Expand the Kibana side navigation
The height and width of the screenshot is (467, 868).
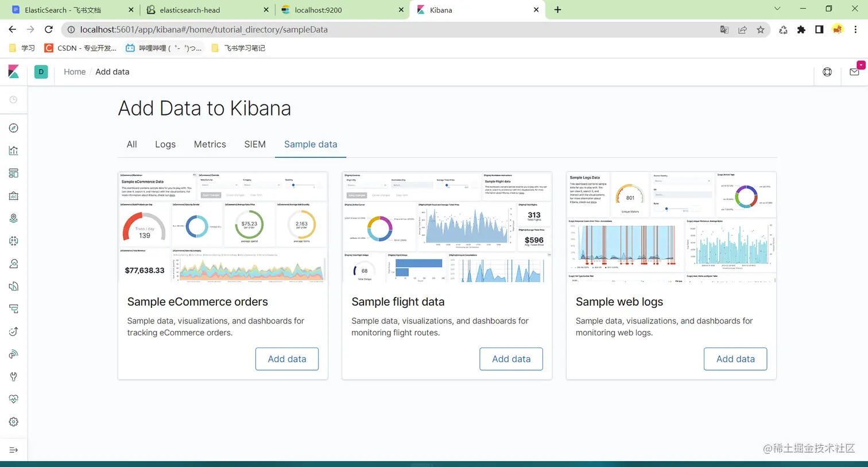(x=14, y=450)
